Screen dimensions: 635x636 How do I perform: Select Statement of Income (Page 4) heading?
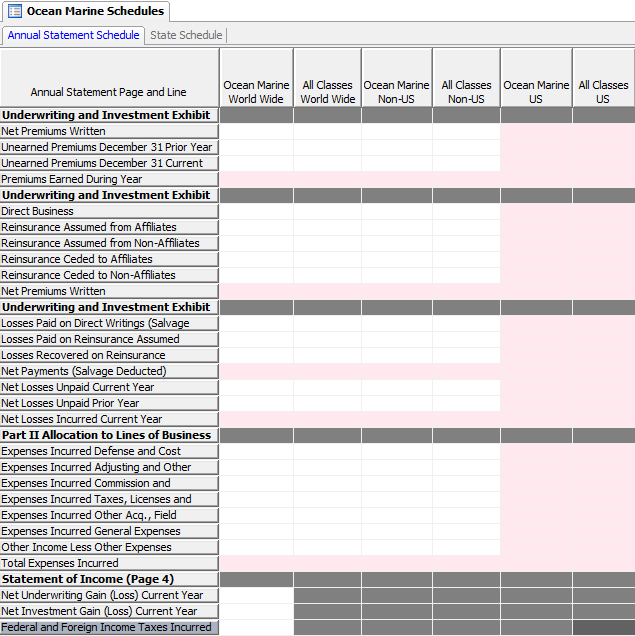coord(109,579)
